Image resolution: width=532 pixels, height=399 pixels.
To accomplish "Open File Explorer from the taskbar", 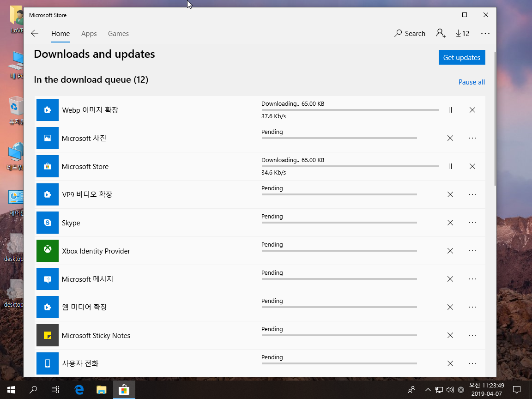I will [x=102, y=390].
